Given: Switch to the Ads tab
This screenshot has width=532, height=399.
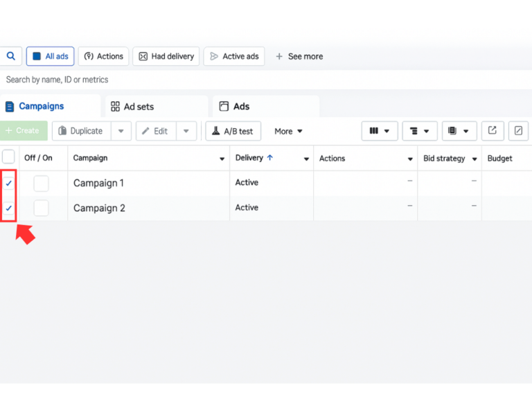Looking at the screenshot, I should pos(266,107).
